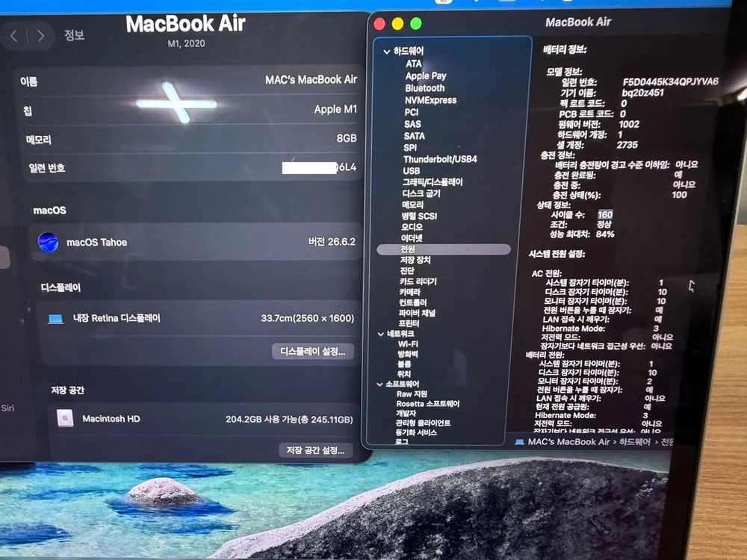Select 파이버 채널 in the sidebar
The image size is (747, 560).
417,313
